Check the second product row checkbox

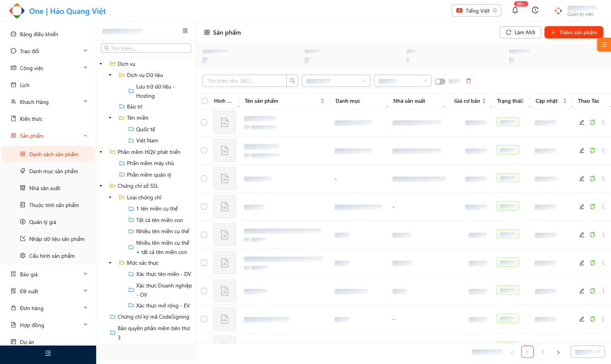pyautogui.click(x=204, y=150)
